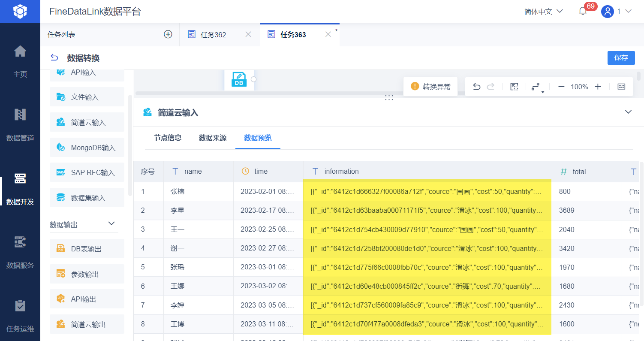Image resolution: width=644 pixels, height=341 pixels.
Task: Open the notification bell
Action: pos(583,12)
